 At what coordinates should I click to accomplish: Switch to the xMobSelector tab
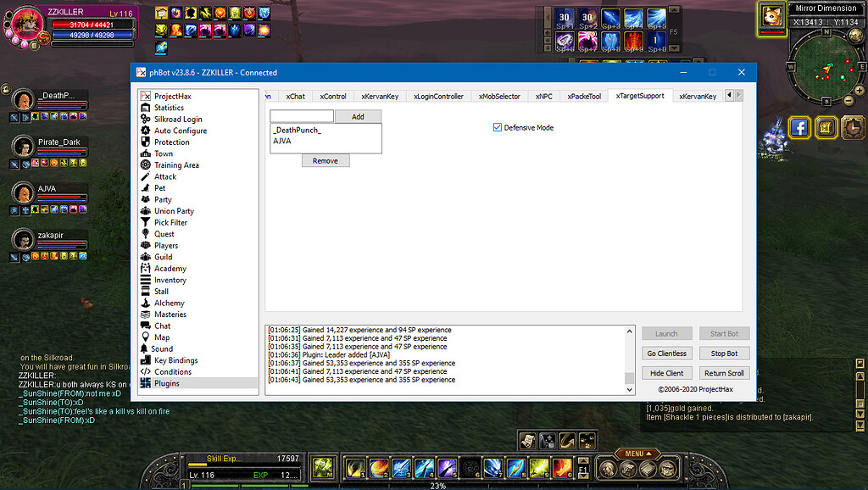pos(499,97)
